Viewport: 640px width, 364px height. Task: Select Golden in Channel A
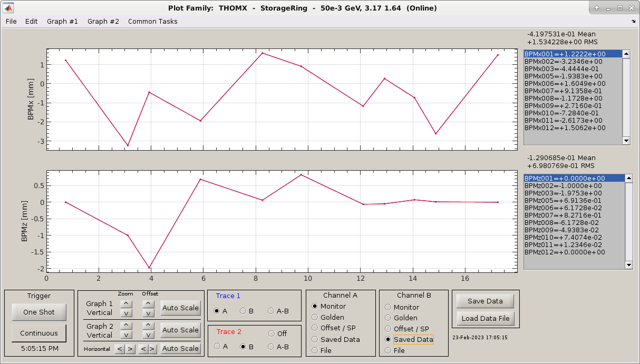click(315, 317)
